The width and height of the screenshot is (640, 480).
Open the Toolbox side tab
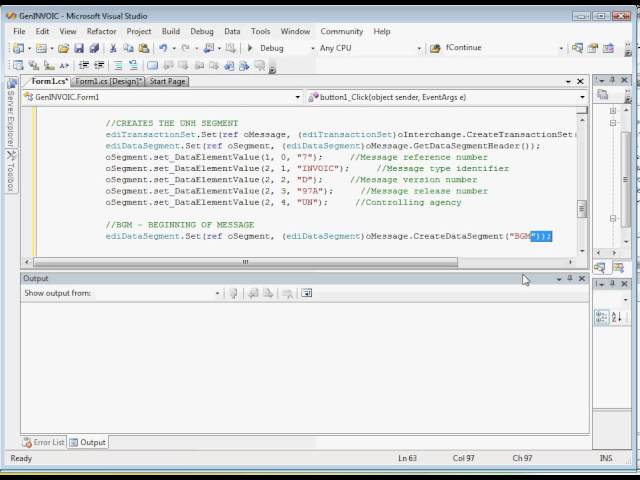coord(11,171)
